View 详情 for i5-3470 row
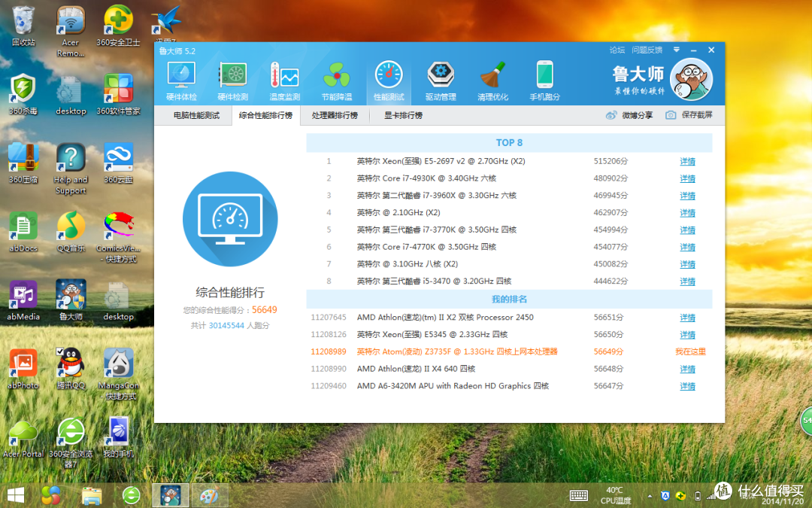The width and height of the screenshot is (812, 508). tap(687, 281)
